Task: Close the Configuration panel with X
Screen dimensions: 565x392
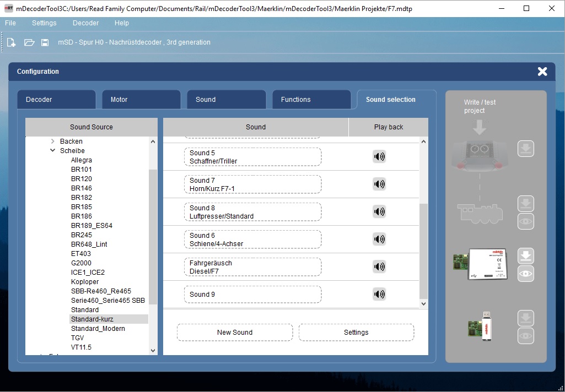Action: point(542,72)
